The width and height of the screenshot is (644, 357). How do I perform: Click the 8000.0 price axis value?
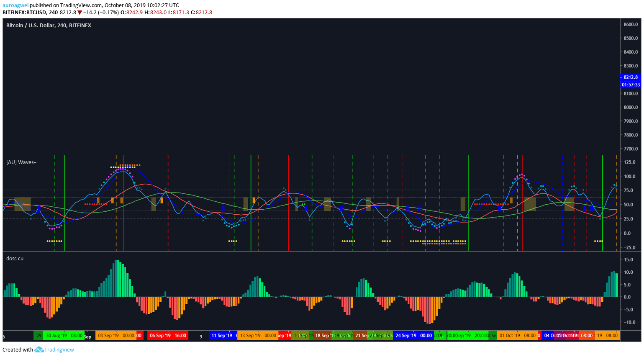tap(631, 108)
